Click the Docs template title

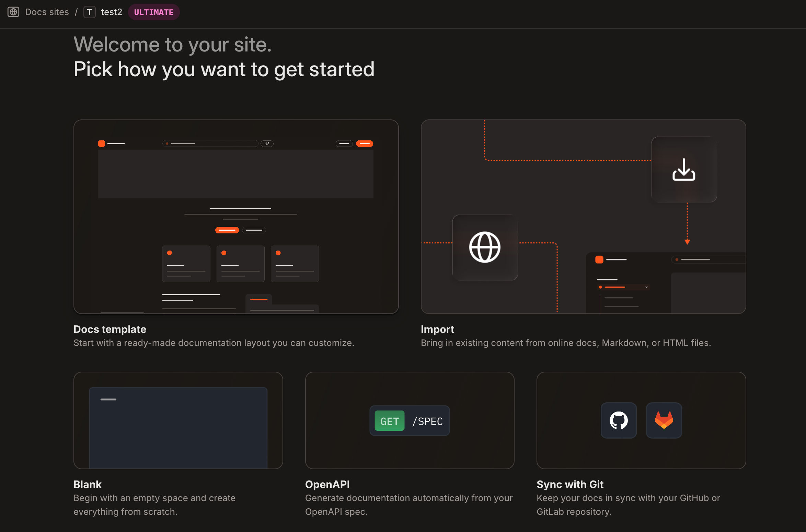(110, 329)
